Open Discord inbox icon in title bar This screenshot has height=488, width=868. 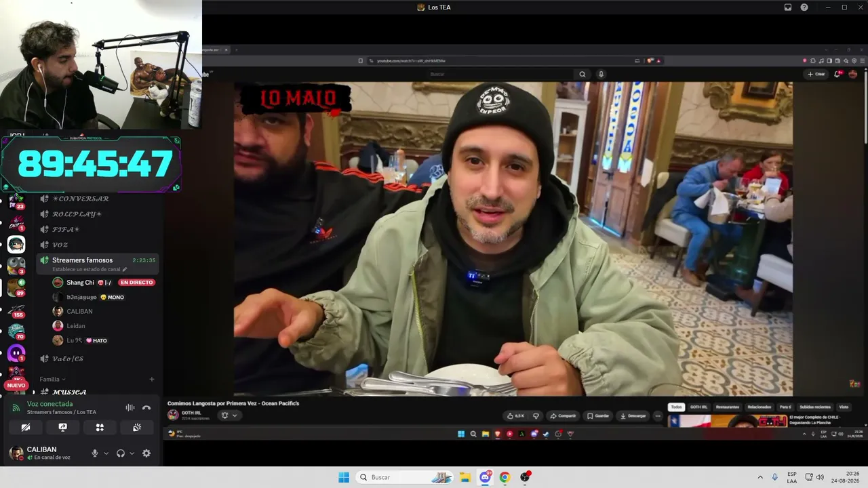[788, 7]
